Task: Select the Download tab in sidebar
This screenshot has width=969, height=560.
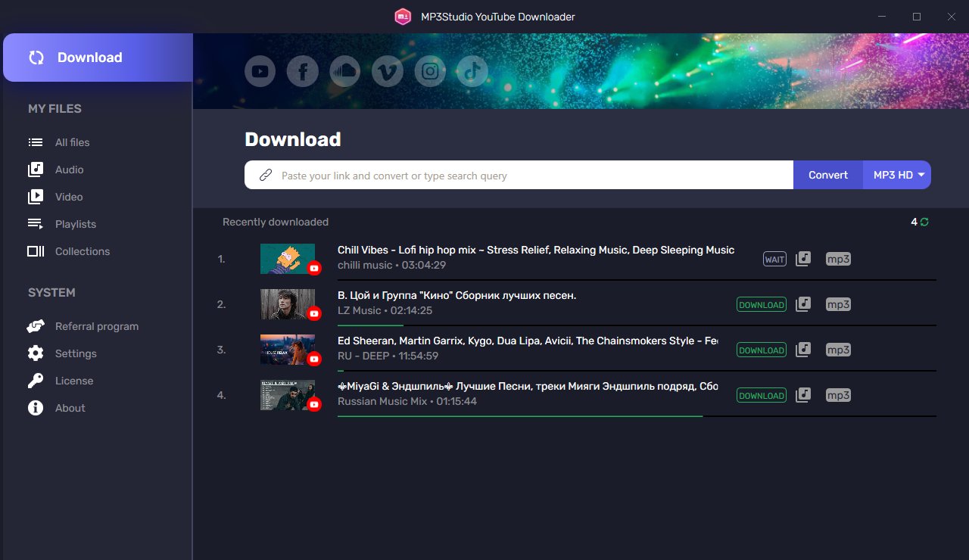Action: (98, 58)
